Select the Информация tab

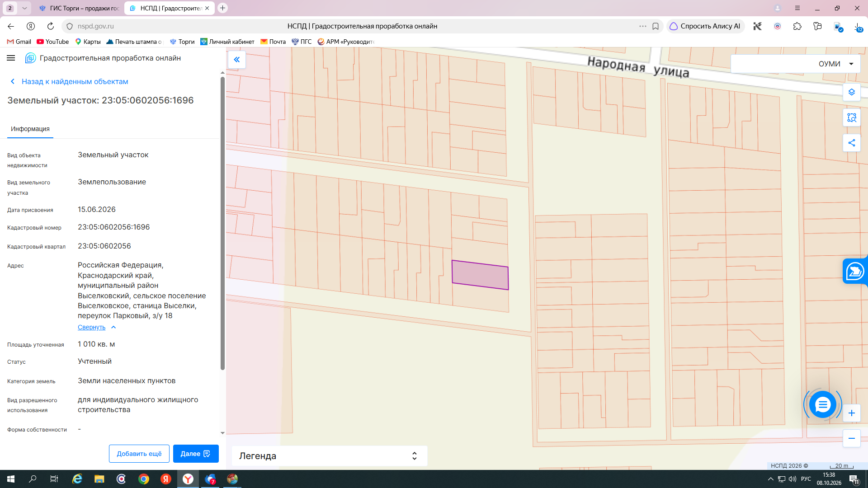click(30, 129)
